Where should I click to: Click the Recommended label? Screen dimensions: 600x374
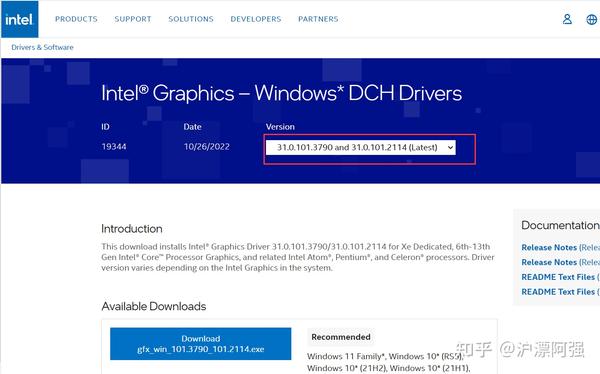pos(341,337)
